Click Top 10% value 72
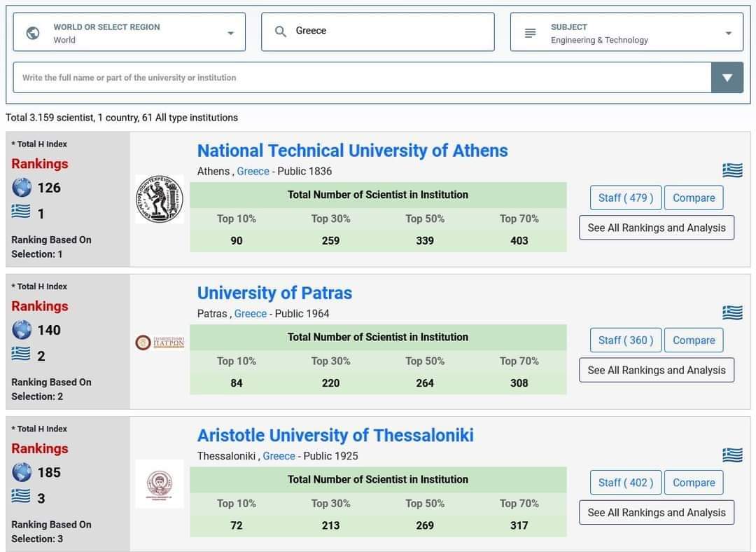 (x=237, y=525)
